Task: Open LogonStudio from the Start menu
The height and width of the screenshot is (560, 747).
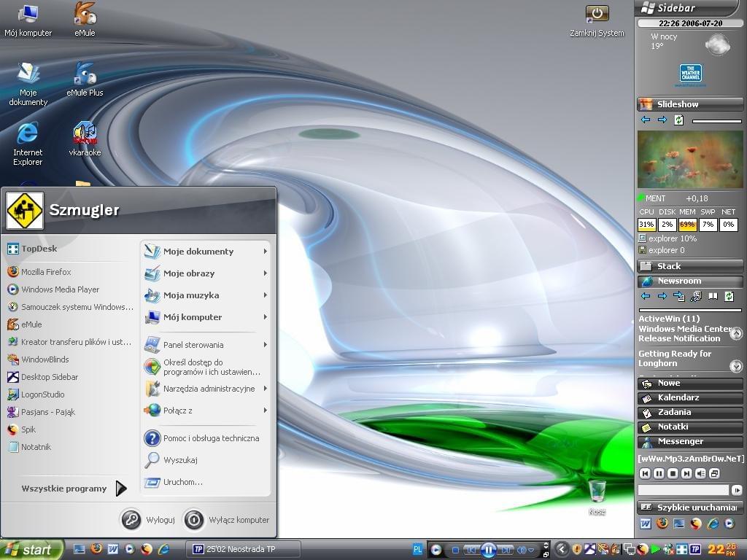Action: [36, 394]
